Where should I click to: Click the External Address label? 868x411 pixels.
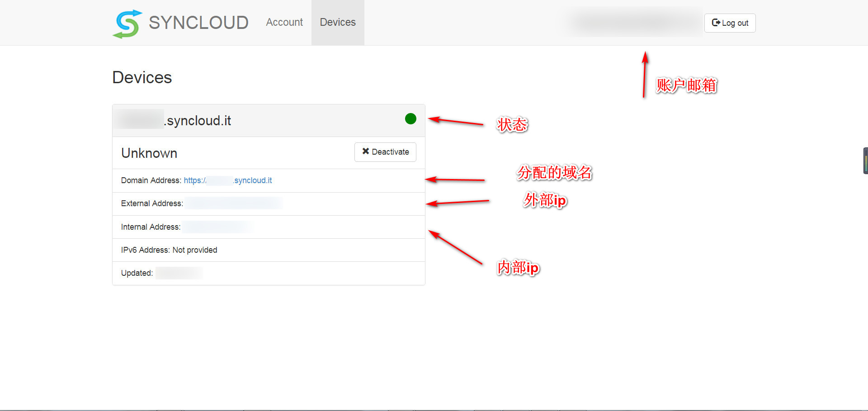(152, 203)
